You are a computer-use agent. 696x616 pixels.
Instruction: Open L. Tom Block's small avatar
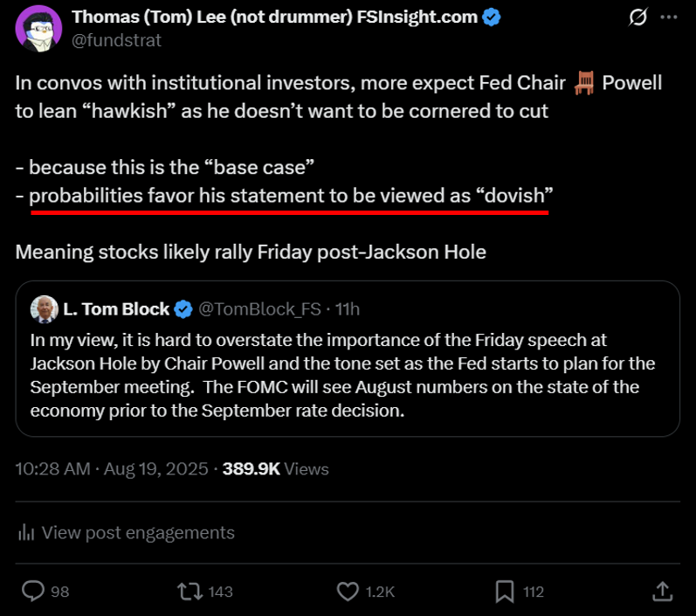(44, 308)
